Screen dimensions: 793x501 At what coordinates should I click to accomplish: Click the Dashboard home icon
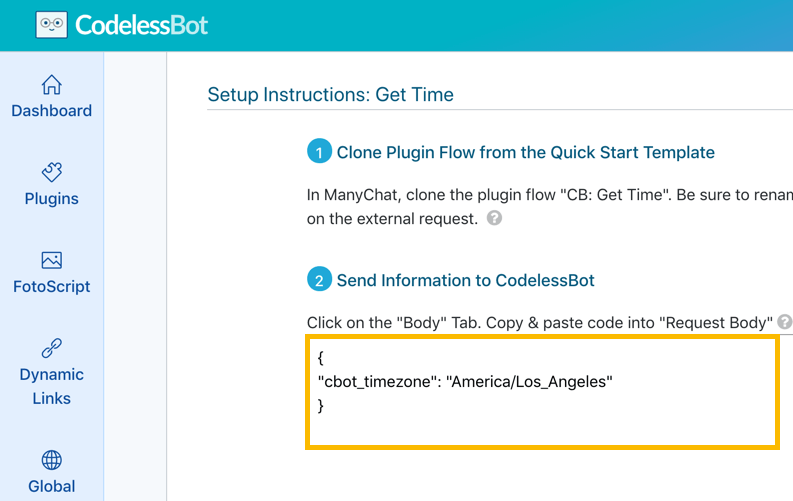pyautogui.click(x=52, y=85)
